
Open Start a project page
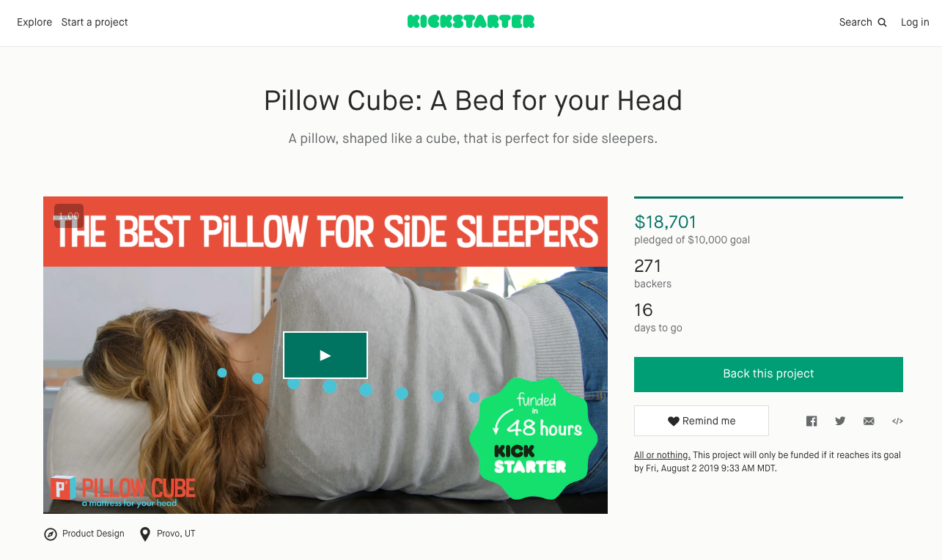(x=95, y=22)
